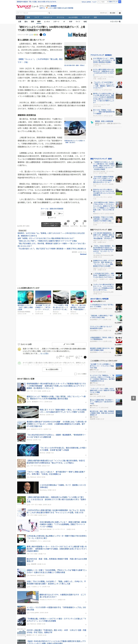The width and height of the screenshot is (138, 644).
Task: Open 東京都の火葬料金 article
Action: point(57,424)
